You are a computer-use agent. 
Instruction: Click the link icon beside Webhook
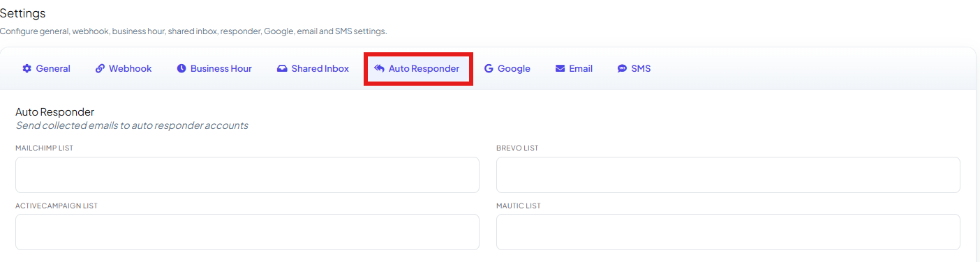pyautogui.click(x=100, y=68)
